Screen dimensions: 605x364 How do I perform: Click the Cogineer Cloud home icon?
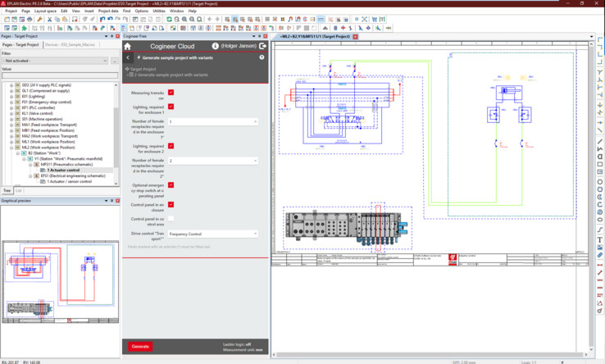(x=128, y=47)
